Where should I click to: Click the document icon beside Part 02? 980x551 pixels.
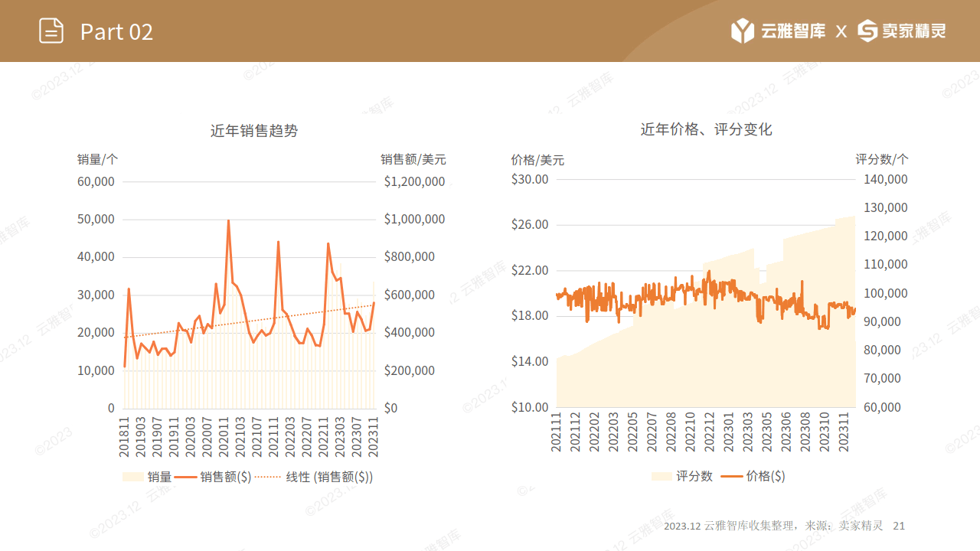[x=51, y=31]
